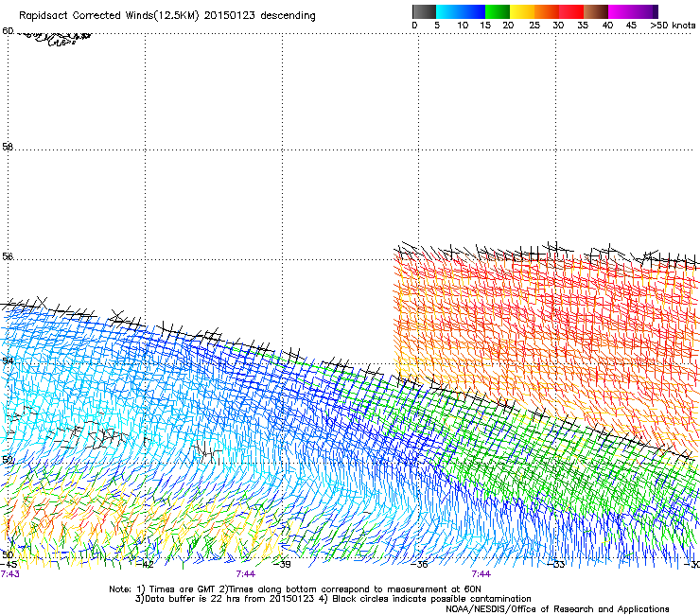This screenshot has width=700, height=615.
Task: Click the green 15-20 knots legend swatch
Action: coord(498,11)
